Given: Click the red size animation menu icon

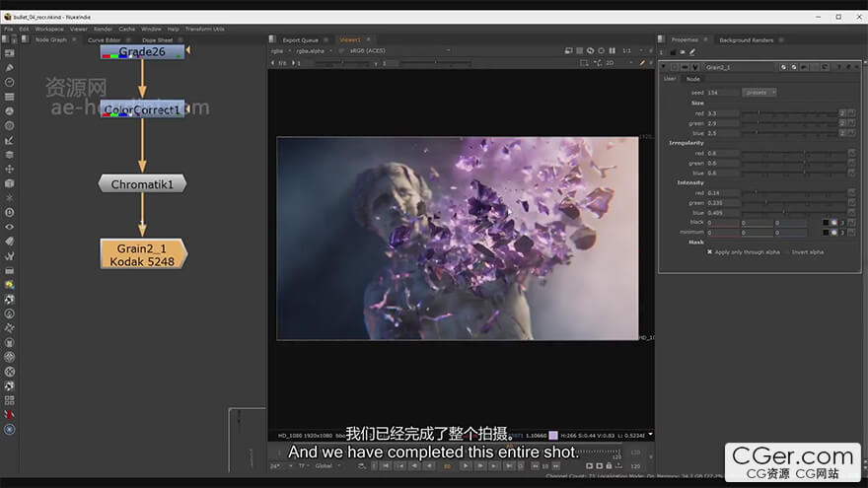Looking at the screenshot, I should 851,113.
